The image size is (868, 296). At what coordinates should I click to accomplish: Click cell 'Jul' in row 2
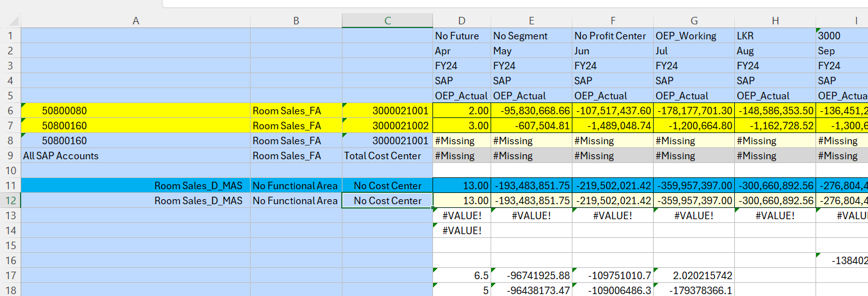[694, 51]
